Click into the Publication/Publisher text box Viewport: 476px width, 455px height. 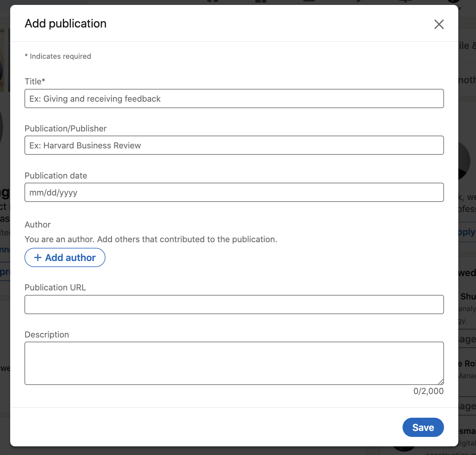pyautogui.click(x=234, y=145)
